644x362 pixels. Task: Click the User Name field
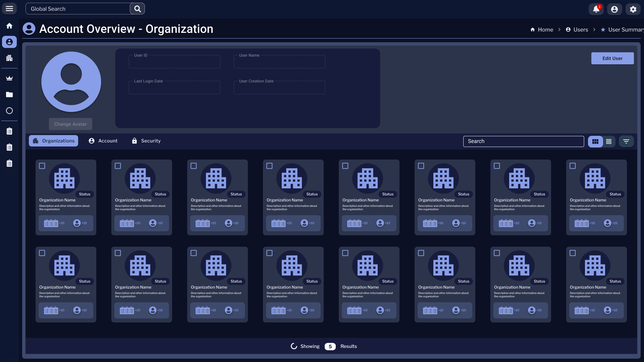pos(279,62)
